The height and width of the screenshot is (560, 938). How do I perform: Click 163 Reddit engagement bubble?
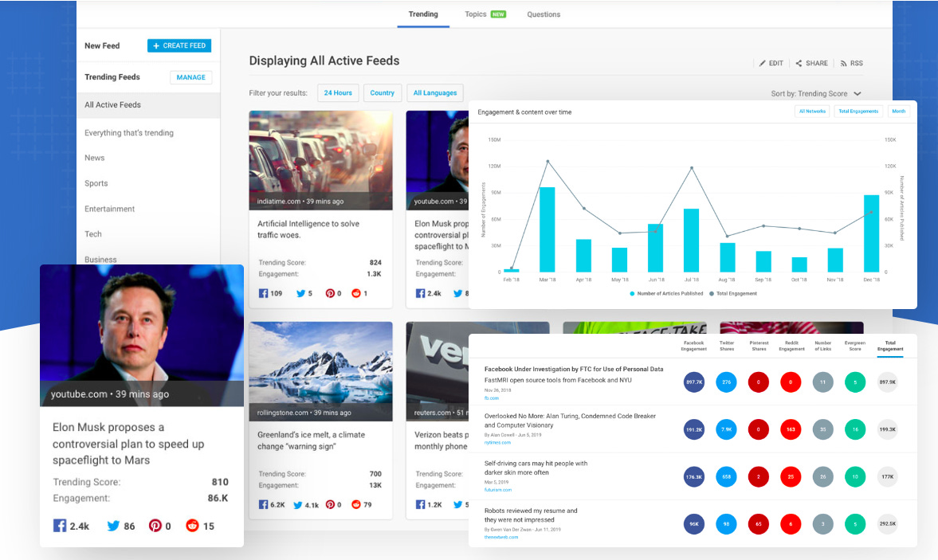click(791, 429)
